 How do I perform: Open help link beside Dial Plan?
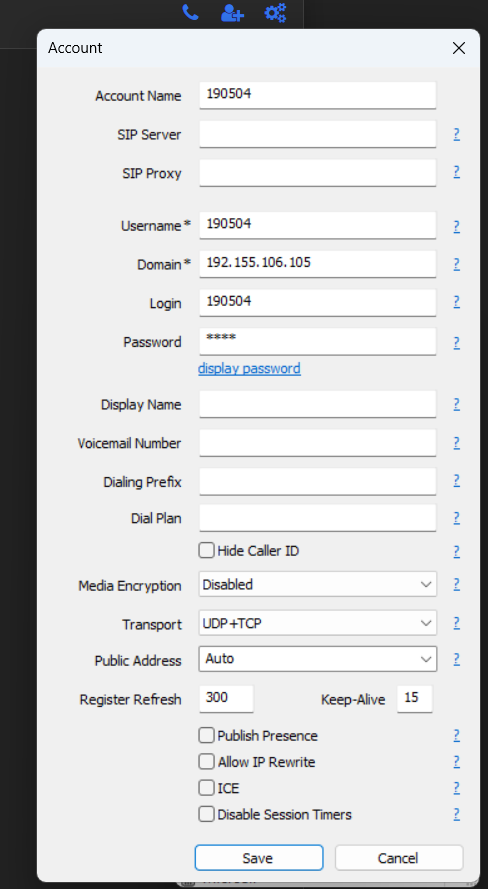[x=456, y=518]
